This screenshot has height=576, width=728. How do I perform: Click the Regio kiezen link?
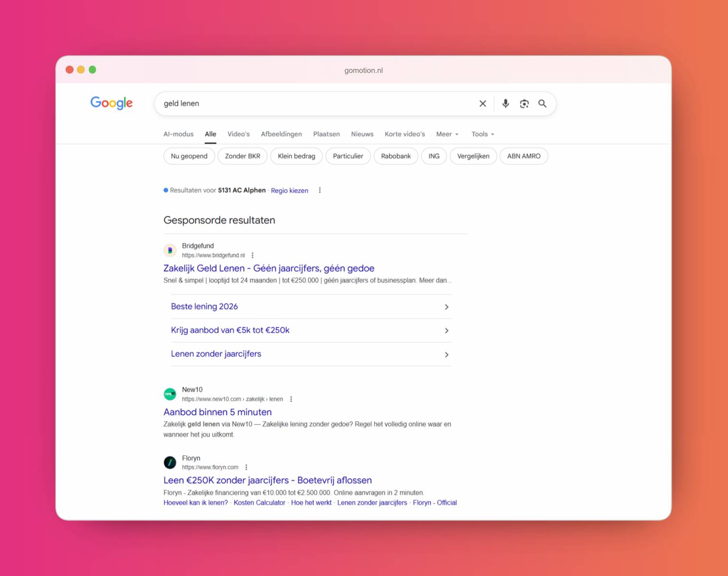pyautogui.click(x=289, y=191)
